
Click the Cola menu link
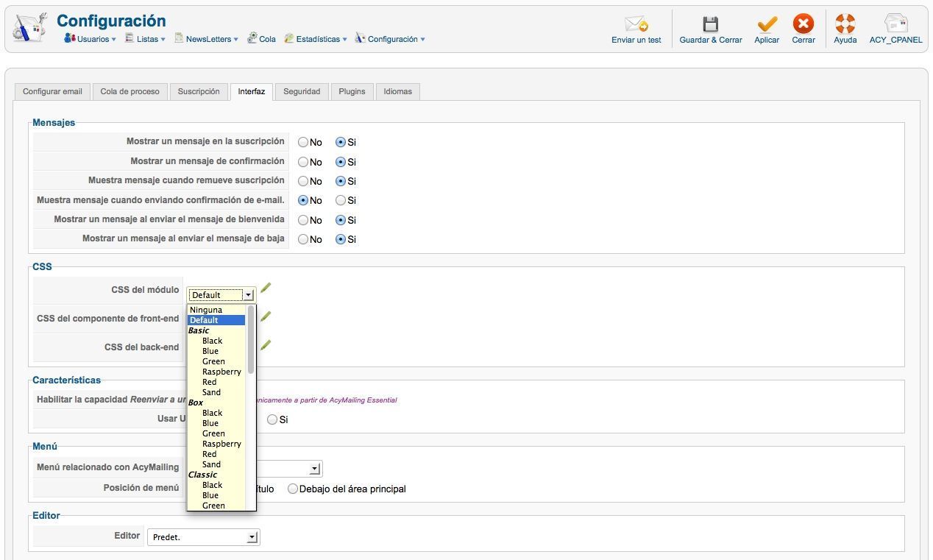(x=267, y=39)
